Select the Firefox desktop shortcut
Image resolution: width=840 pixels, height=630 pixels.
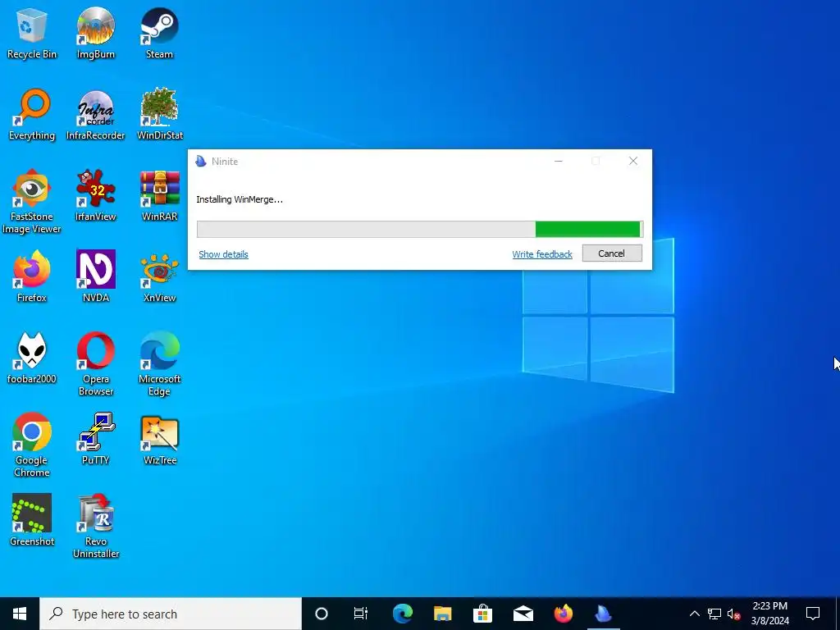pos(32,277)
